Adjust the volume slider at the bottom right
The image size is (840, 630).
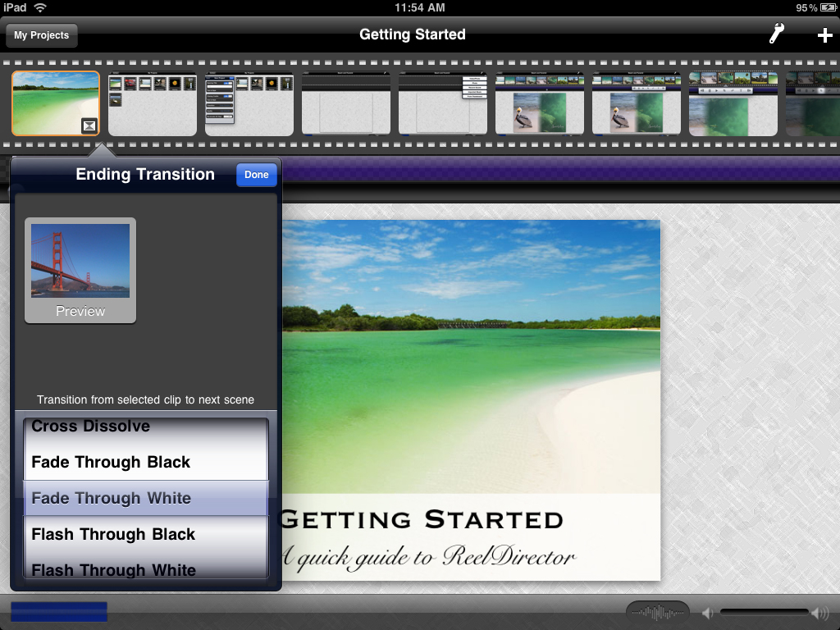click(x=763, y=611)
